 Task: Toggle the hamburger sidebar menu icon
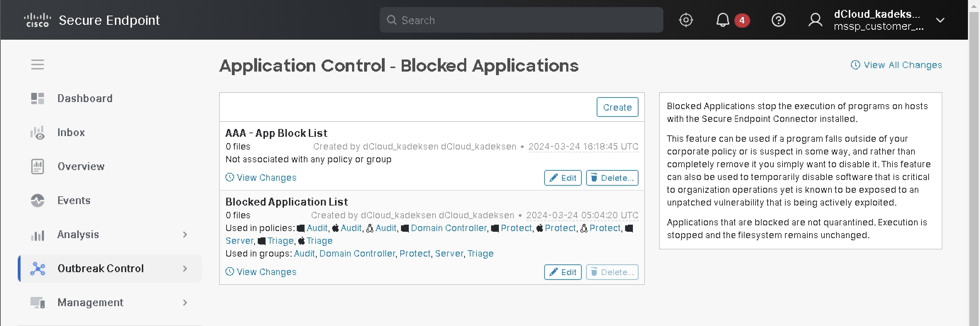(37, 64)
